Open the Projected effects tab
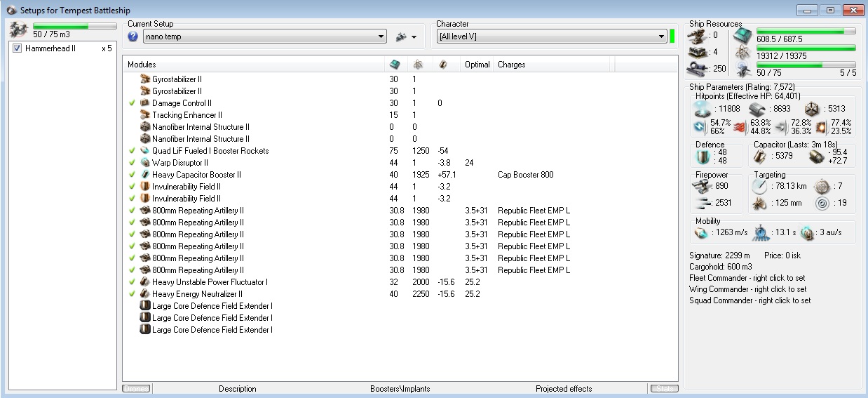868x398 pixels. [x=563, y=389]
